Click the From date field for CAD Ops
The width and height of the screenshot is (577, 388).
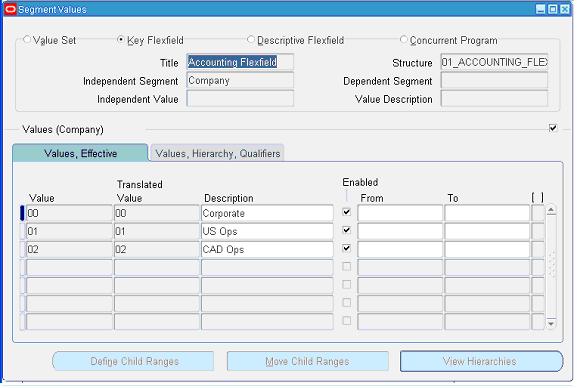click(x=400, y=249)
